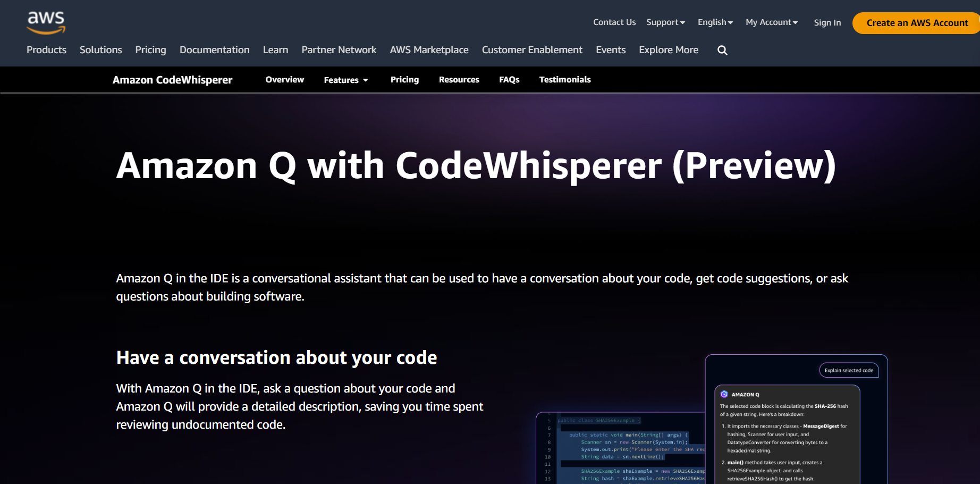Open the Solutions menu
This screenshot has width=980, height=484.
tap(101, 50)
